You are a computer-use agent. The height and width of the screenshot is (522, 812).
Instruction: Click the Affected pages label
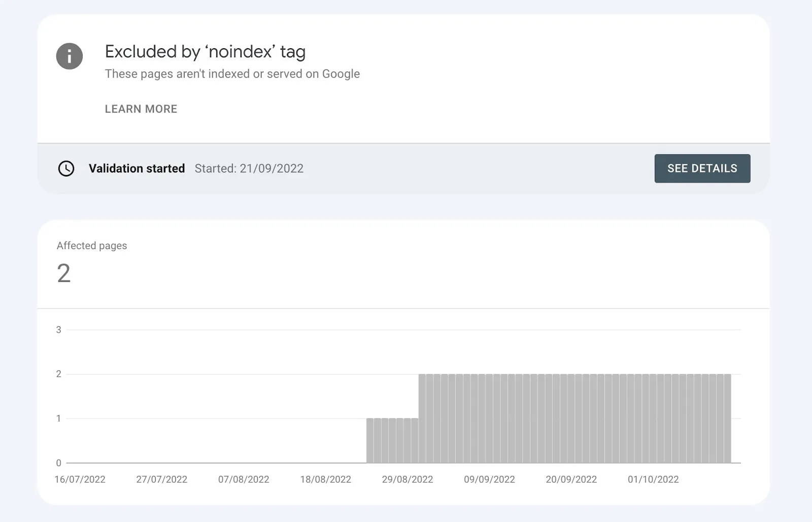click(x=91, y=246)
